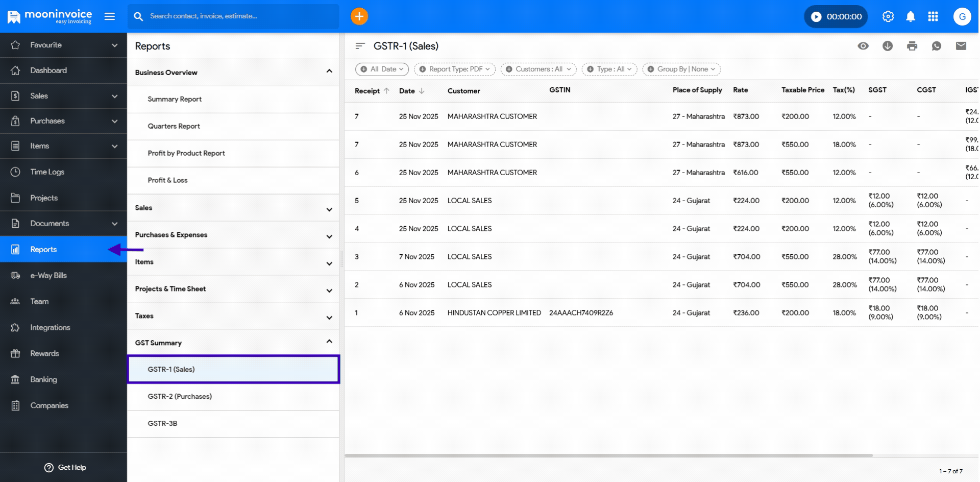Open the apps grid icon
The width and height of the screenshot is (980, 482).
(x=933, y=16)
